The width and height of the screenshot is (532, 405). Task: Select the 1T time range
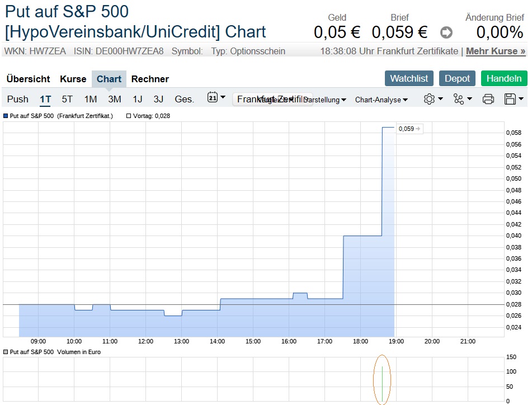[45, 99]
